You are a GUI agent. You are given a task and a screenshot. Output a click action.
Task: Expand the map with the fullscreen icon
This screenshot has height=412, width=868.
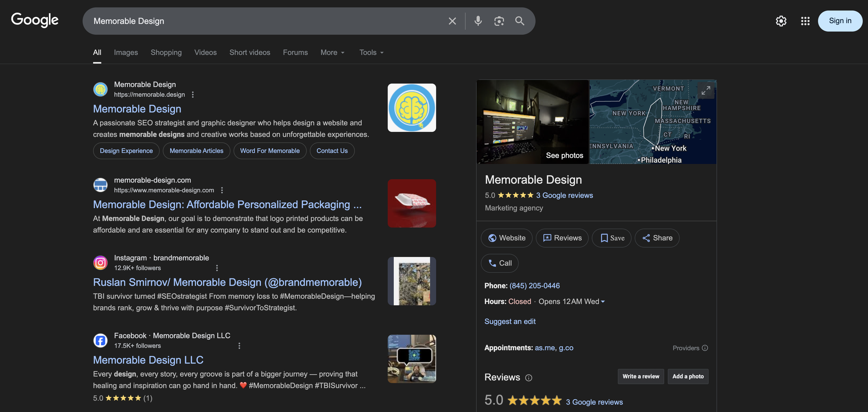point(706,91)
